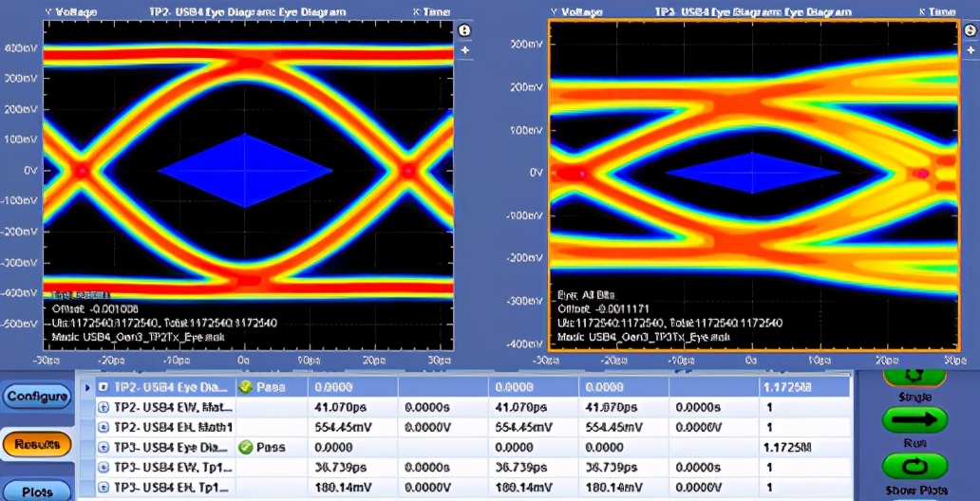
Task: Collapse the TP2-USB4 Eye Diagram row
Action: 104,387
